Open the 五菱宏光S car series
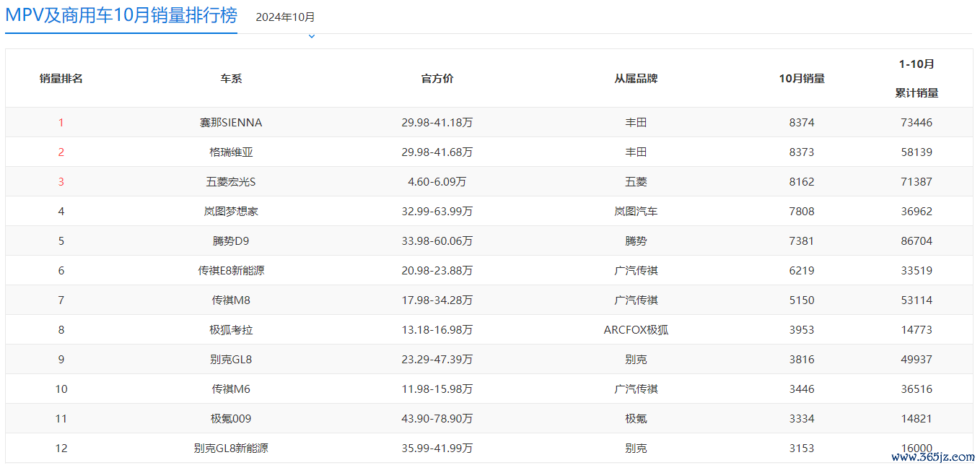The width and height of the screenshot is (980, 468). [x=231, y=182]
